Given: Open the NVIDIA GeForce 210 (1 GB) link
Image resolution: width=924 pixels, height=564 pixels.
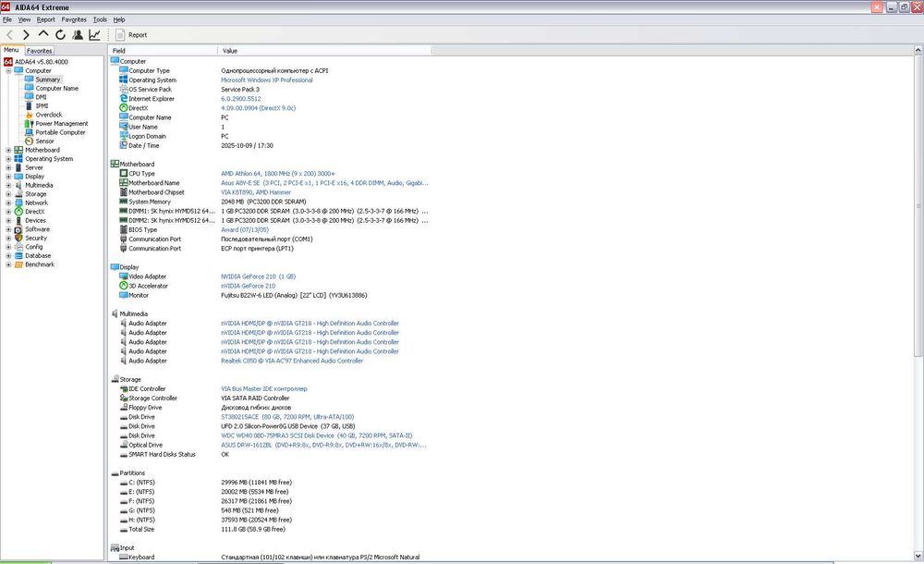Looking at the screenshot, I should click(258, 276).
